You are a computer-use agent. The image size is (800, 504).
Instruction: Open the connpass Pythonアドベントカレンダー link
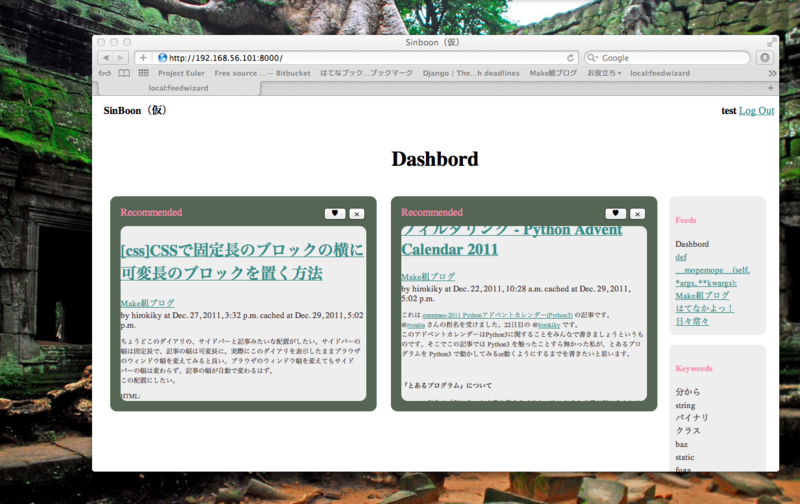tap(497, 315)
